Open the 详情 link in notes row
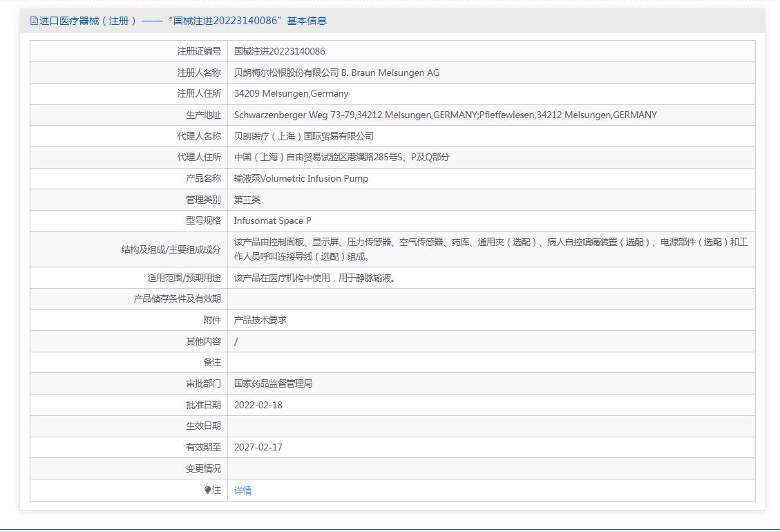The height and width of the screenshot is (532, 780). coord(242,491)
